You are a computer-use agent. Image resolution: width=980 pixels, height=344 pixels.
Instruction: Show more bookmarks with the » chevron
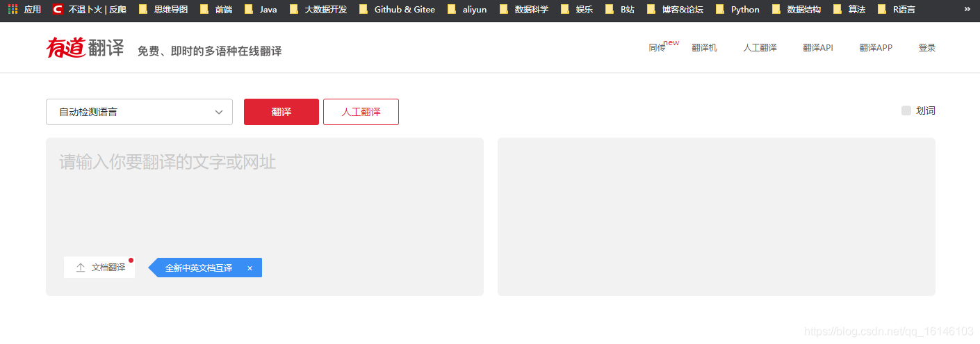tap(967, 9)
